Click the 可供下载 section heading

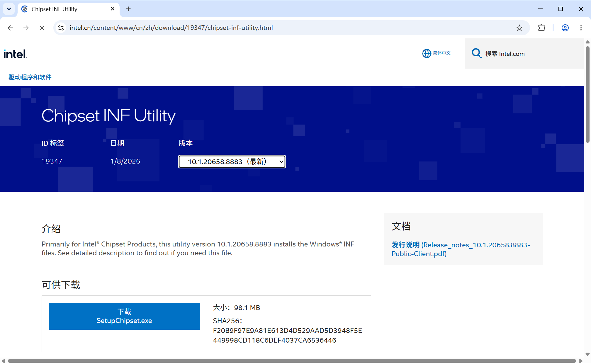tap(61, 285)
